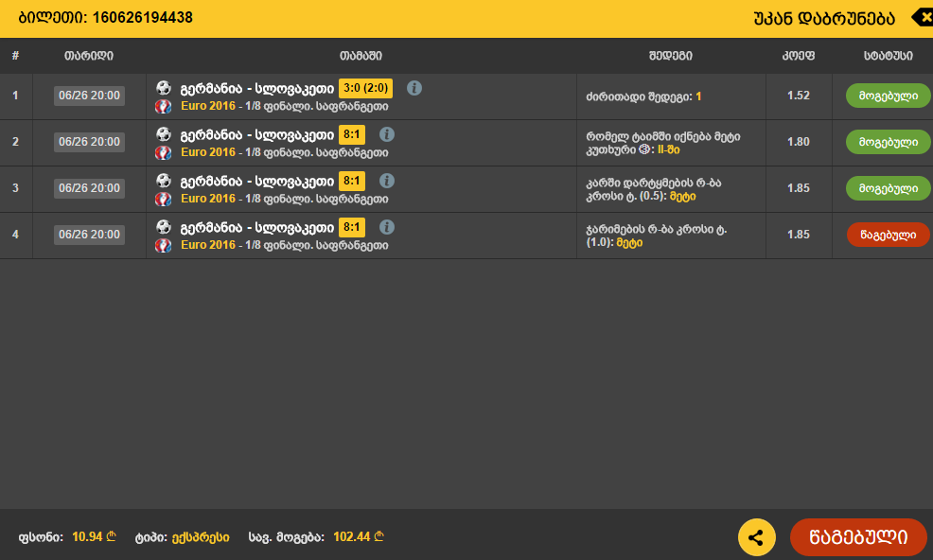The height and width of the screenshot is (560, 933).
Task: Click green მოგებული badge in row 1
Action: tap(888, 96)
